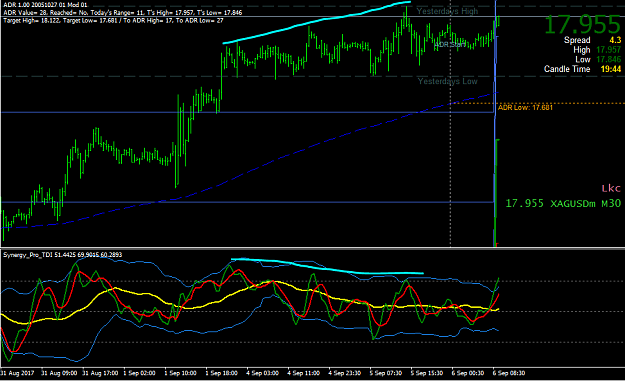Click the 'Lkc' label

pyautogui.click(x=611, y=188)
